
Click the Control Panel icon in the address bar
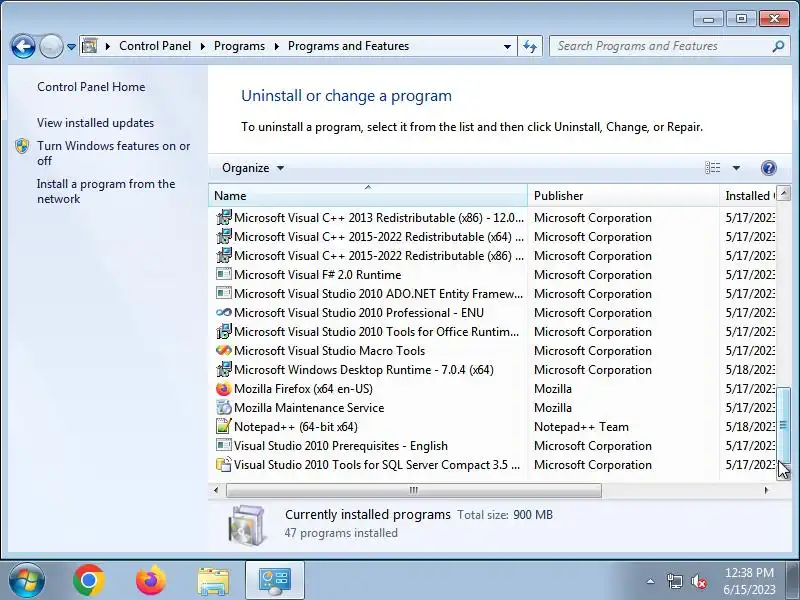[90, 46]
